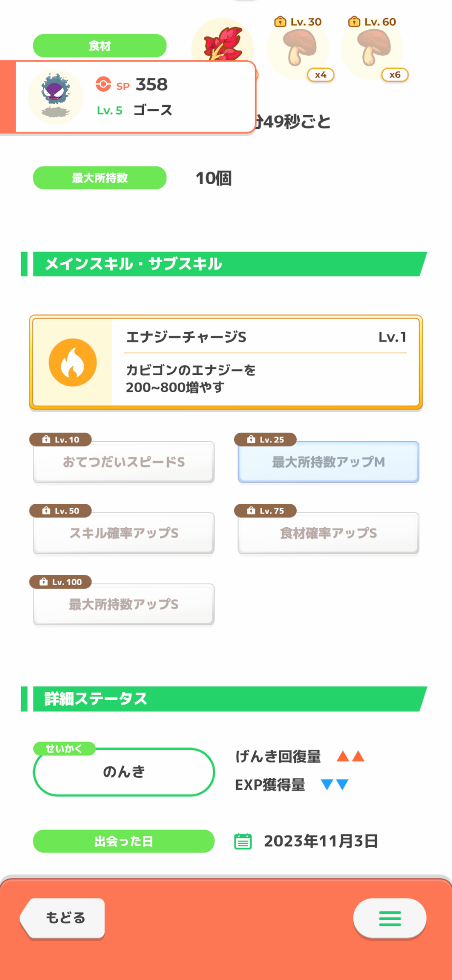
Task: Tap the red up arrows for げんき回復量
Action: point(351,757)
